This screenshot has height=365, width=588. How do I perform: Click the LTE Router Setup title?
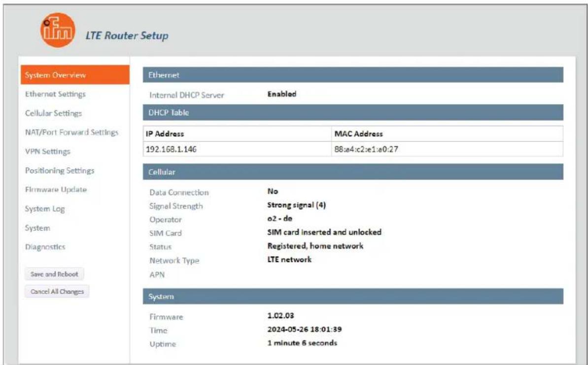(127, 36)
